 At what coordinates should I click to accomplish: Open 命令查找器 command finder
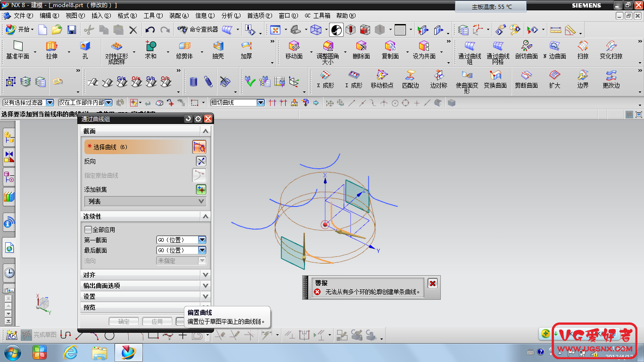coord(198,29)
